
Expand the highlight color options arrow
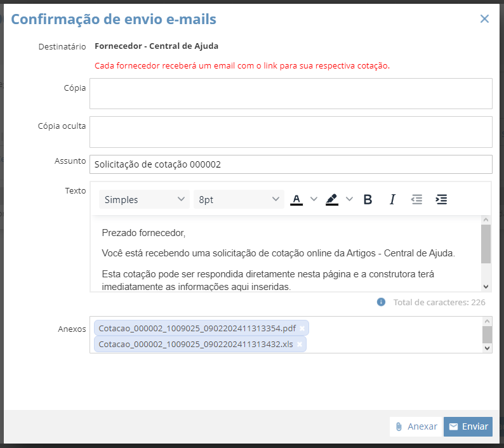[x=349, y=200]
